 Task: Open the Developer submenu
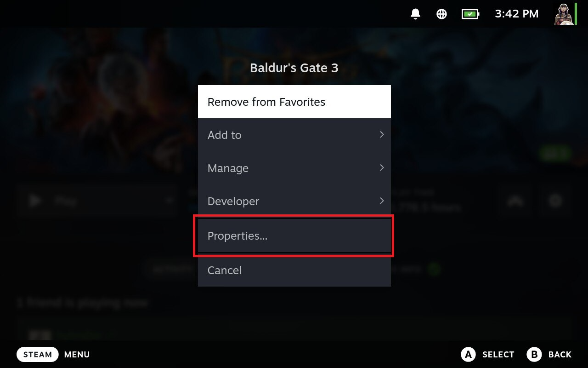tap(294, 201)
